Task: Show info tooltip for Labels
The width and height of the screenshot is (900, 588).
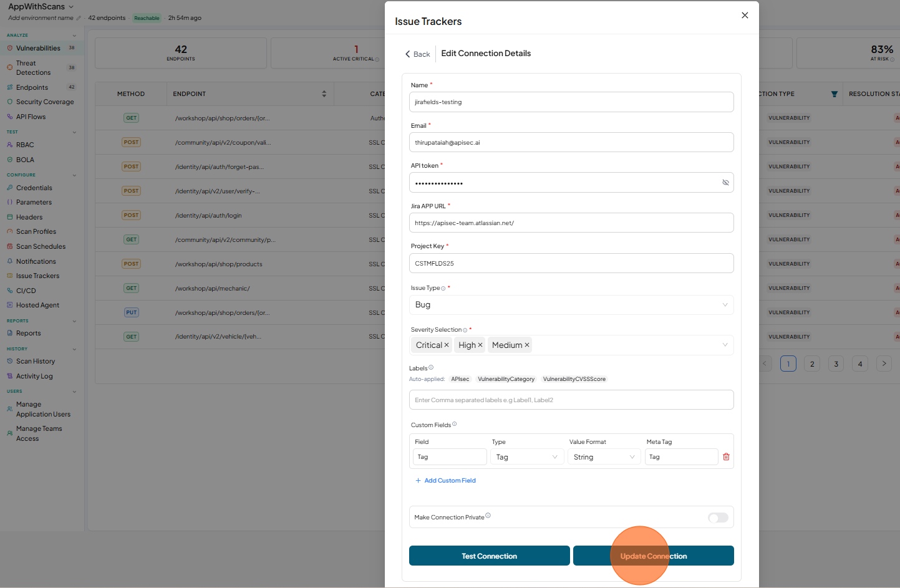Action: pyautogui.click(x=431, y=367)
